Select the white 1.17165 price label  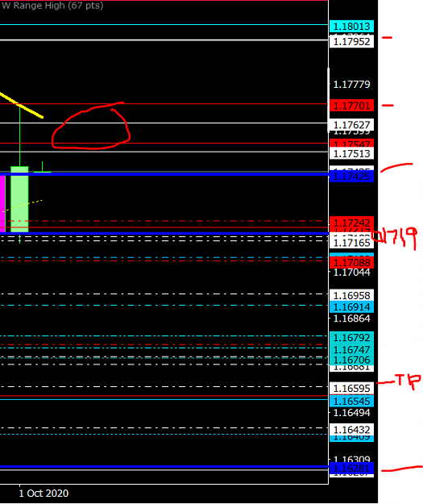coord(352,243)
